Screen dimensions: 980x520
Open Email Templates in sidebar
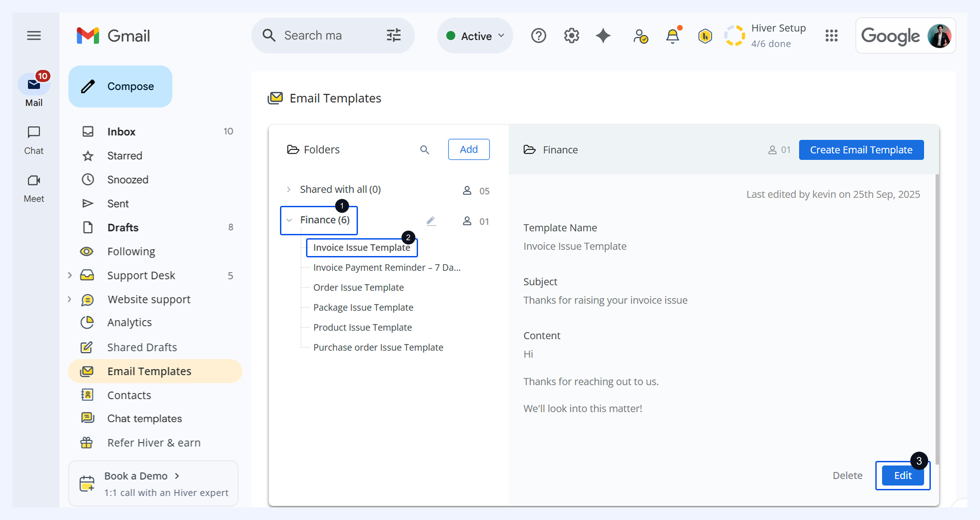tap(155, 371)
